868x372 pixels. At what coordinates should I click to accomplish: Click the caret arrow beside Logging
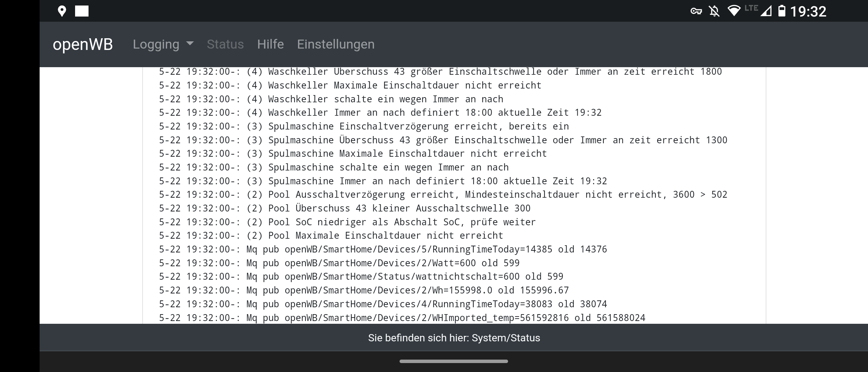click(190, 44)
